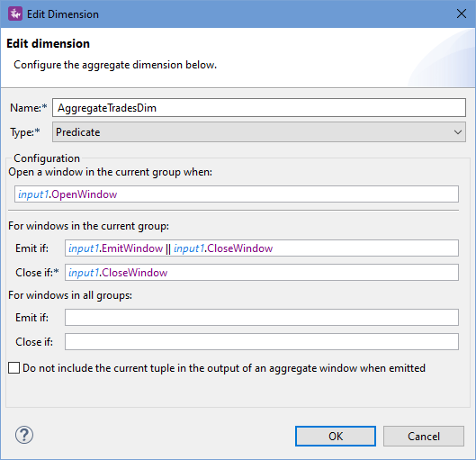Click the Edit Dimension title bar text
The width and height of the screenshot is (476, 460).
coord(63,14)
